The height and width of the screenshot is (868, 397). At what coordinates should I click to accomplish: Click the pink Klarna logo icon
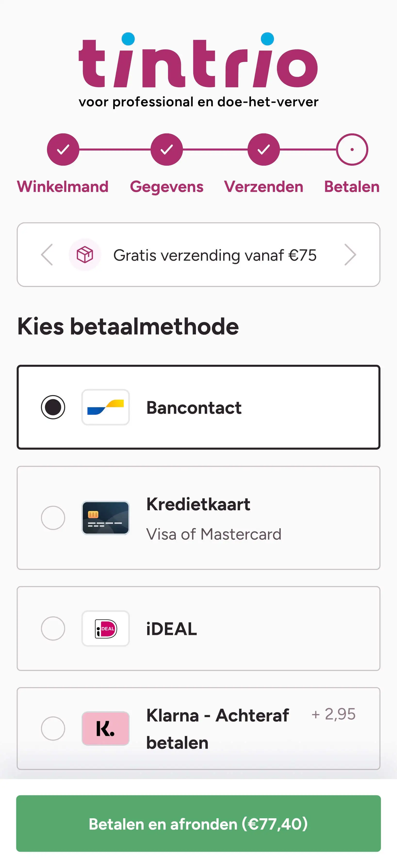105,728
